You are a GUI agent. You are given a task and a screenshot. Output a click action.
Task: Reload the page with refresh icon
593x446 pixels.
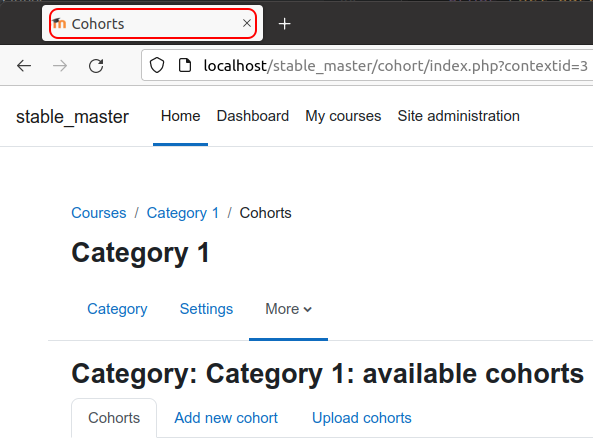pos(96,66)
